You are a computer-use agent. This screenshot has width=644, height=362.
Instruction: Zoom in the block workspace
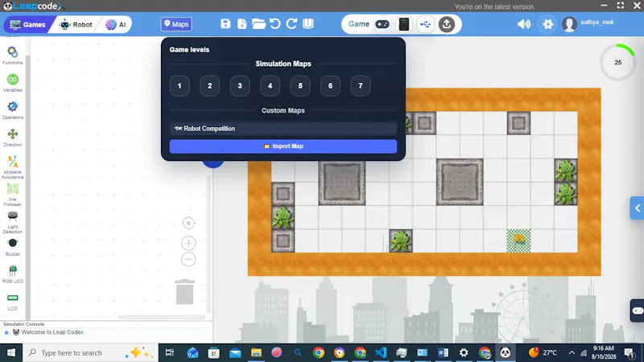[188, 244]
